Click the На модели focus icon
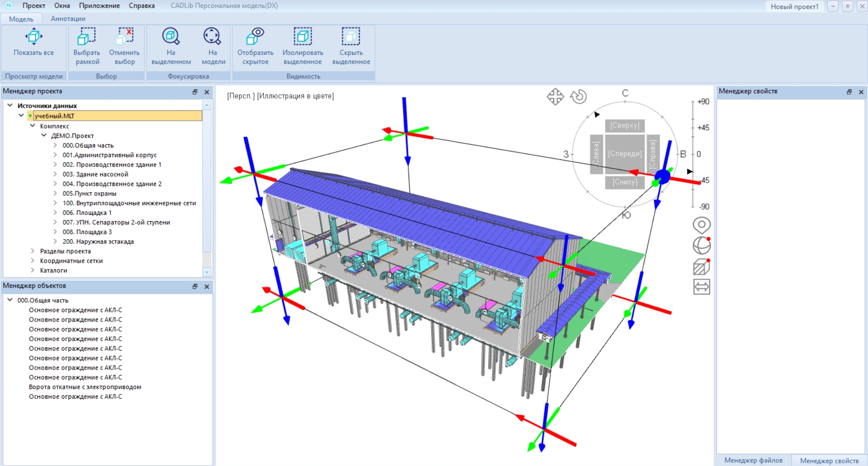Screen dimensions: 868x466 (x=212, y=37)
